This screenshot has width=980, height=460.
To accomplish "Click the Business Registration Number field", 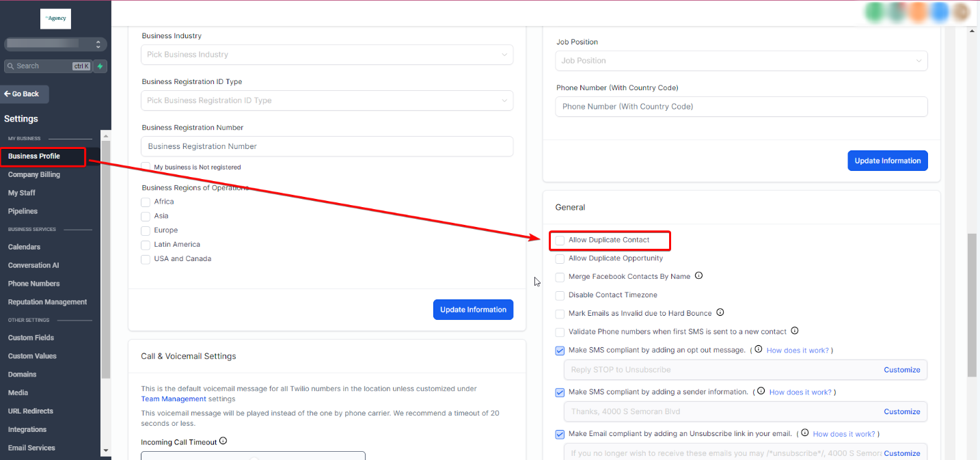I will pyautogui.click(x=327, y=146).
